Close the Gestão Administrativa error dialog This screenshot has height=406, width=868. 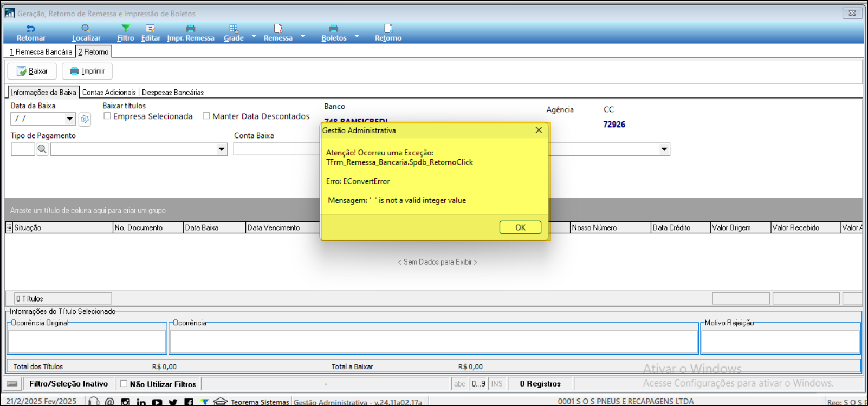coord(539,130)
